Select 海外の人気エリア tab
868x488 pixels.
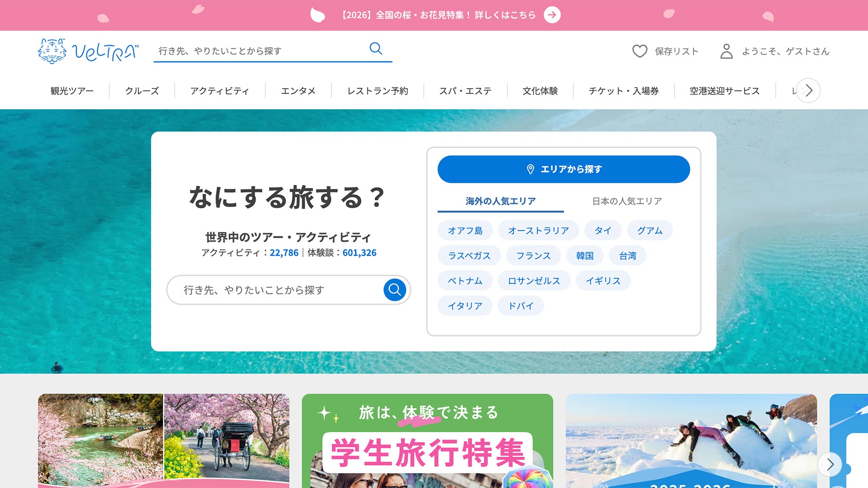point(500,201)
